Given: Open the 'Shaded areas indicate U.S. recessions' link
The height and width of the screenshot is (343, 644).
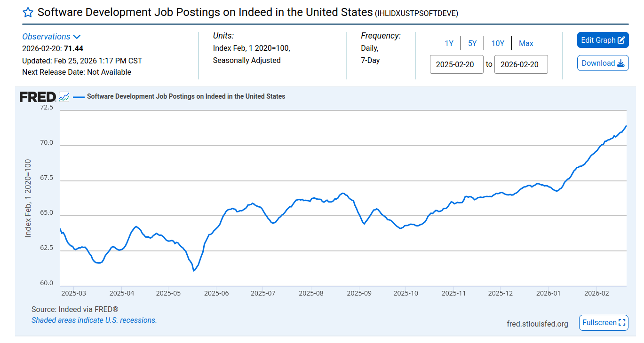Looking at the screenshot, I should click(x=94, y=320).
